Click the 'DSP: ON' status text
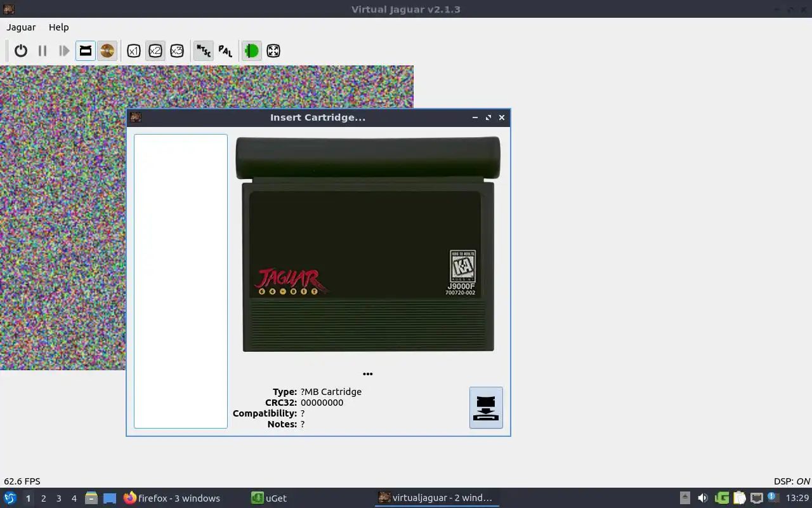The image size is (812, 508). point(792,481)
